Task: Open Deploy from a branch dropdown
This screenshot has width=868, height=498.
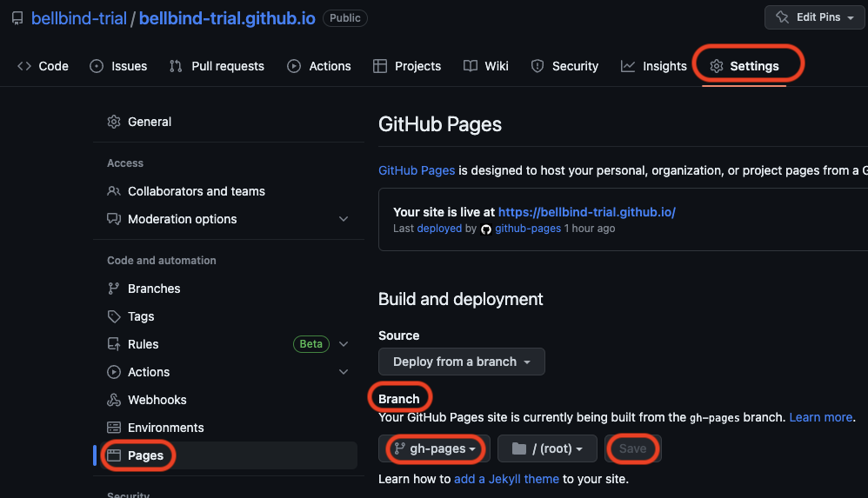Action: point(462,362)
